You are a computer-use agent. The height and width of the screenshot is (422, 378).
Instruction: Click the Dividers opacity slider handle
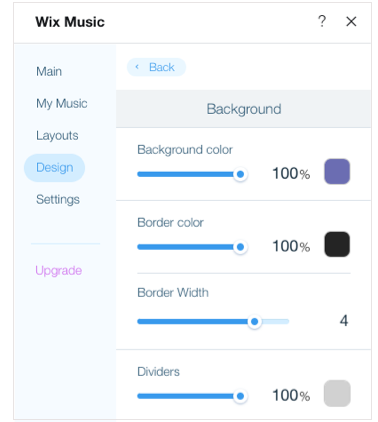tap(240, 396)
